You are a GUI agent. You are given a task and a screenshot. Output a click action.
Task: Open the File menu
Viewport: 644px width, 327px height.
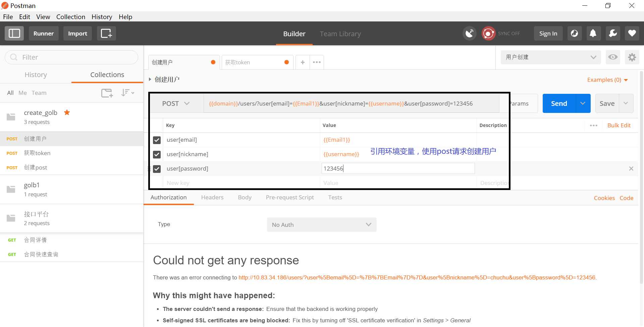(x=8, y=17)
